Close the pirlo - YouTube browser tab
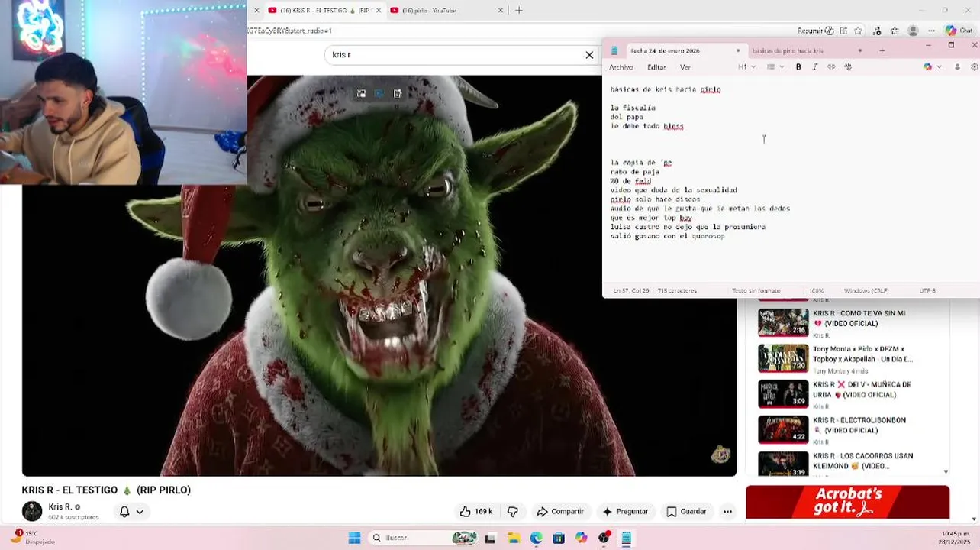980x550 pixels. coord(501,10)
